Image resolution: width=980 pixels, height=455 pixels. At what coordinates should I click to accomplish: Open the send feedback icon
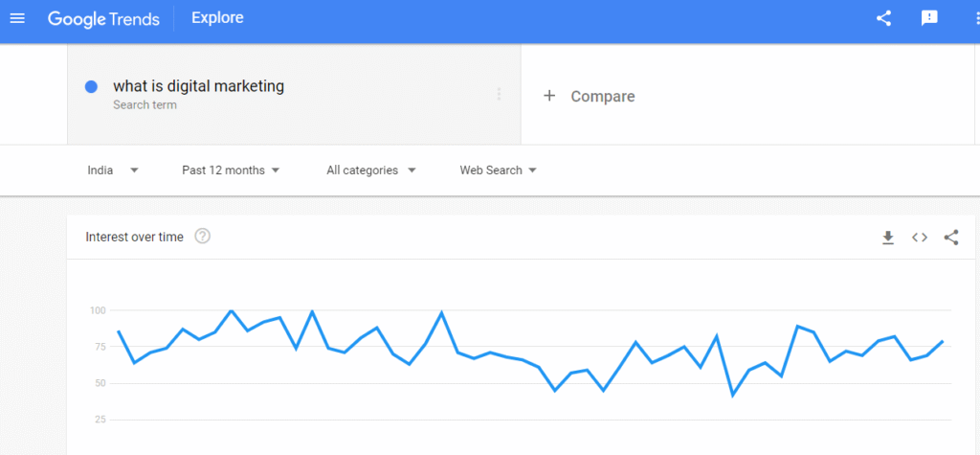[x=929, y=18]
